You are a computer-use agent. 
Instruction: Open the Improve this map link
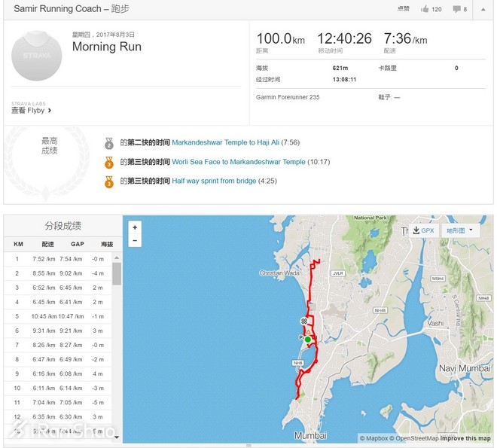pos(467,438)
